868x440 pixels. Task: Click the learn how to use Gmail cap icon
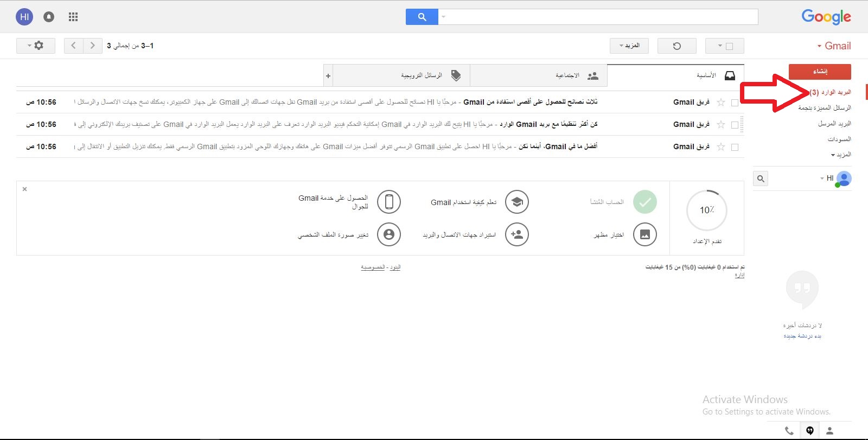coord(517,202)
